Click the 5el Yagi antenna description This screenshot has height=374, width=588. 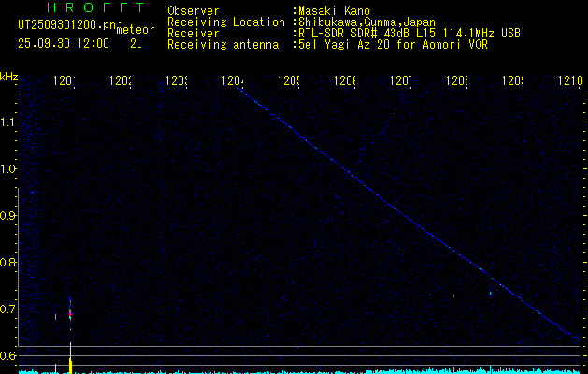click(393, 45)
